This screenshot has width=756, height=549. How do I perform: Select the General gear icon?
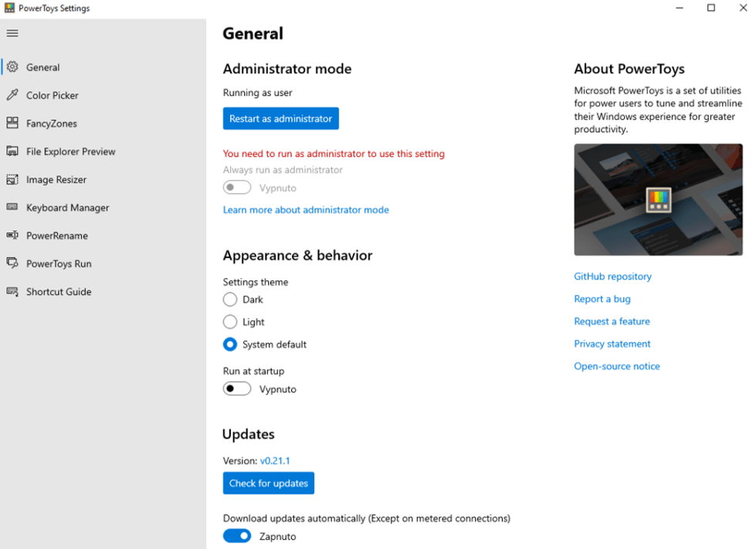[x=12, y=67]
